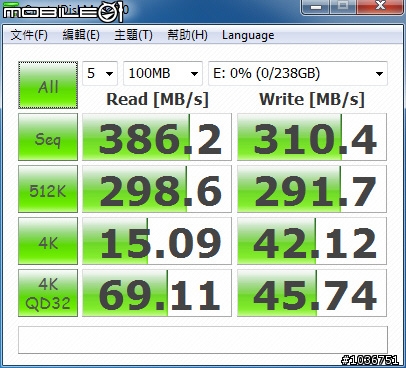Close the benchmark window

coord(380,7)
